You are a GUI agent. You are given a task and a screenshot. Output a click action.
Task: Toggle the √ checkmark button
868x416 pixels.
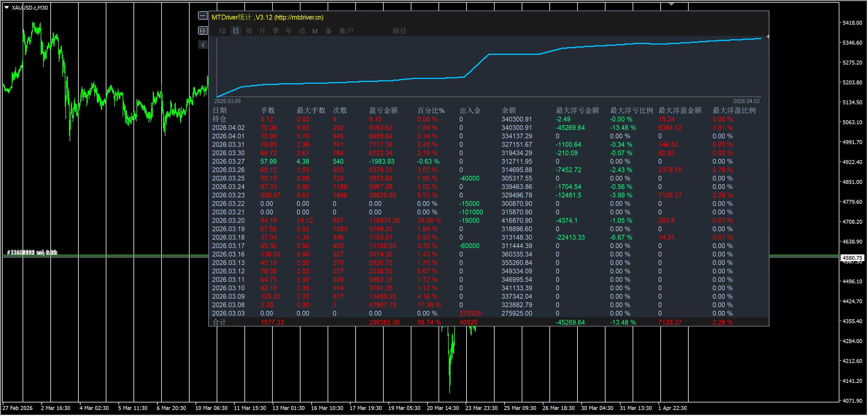click(x=203, y=45)
